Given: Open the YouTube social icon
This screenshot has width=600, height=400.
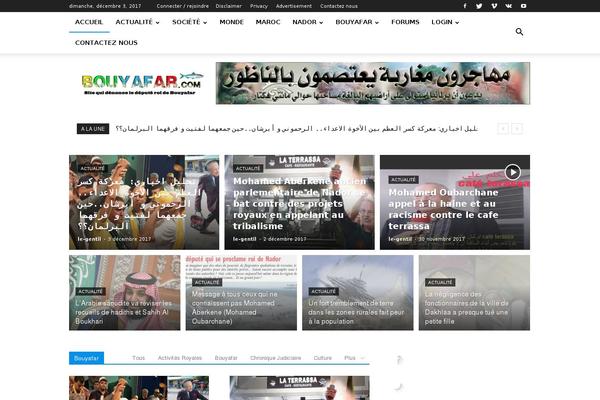Looking at the screenshot, I should click(x=523, y=6).
